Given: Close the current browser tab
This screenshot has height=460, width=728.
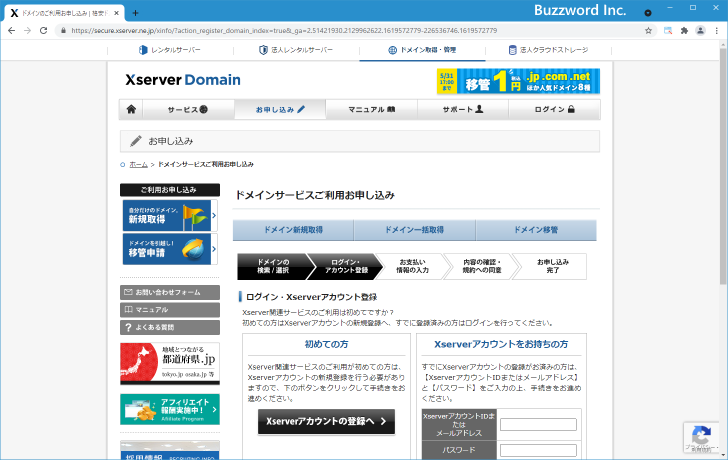Looking at the screenshot, I should (117, 13).
